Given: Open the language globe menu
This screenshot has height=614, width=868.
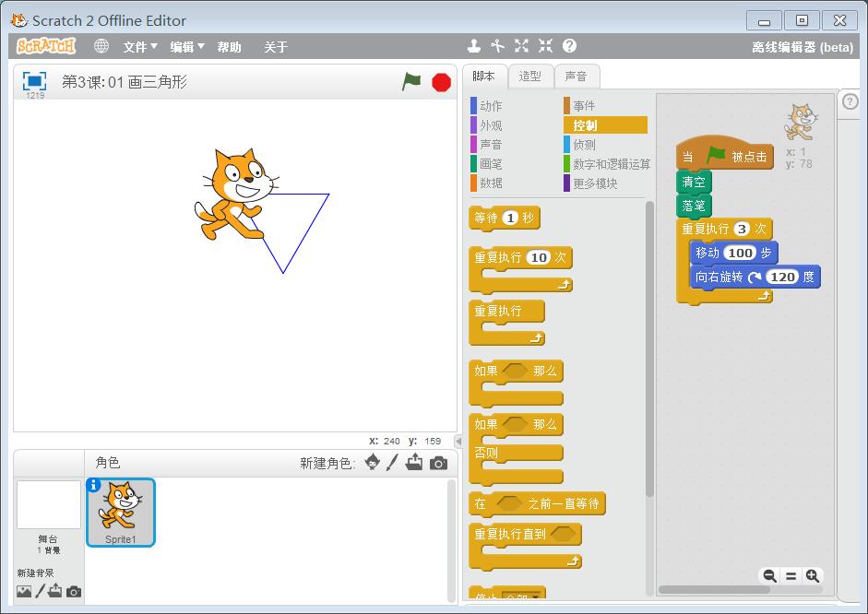Looking at the screenshot, I should pos(101,46).
